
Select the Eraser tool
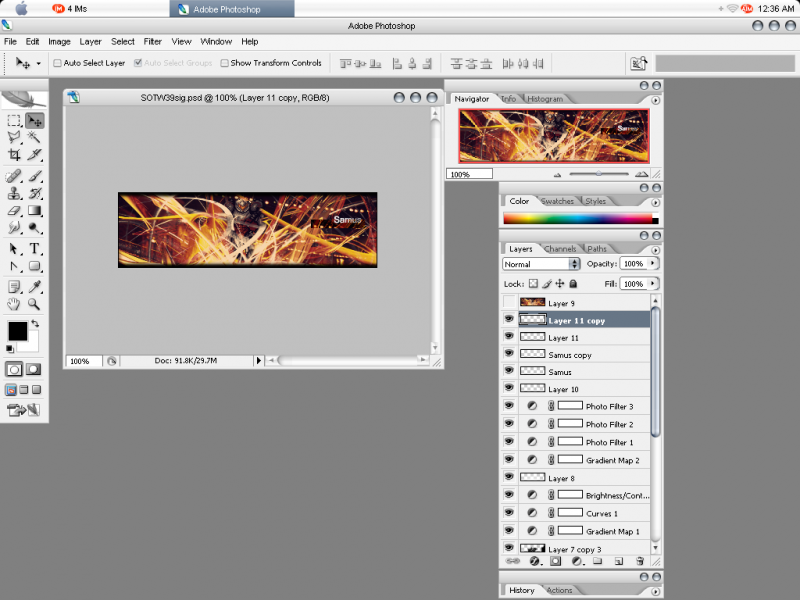(14, 210)
